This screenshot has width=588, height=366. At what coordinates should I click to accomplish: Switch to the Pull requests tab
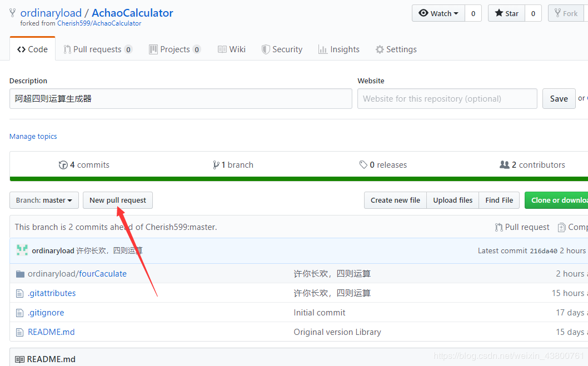pos(98,49)
